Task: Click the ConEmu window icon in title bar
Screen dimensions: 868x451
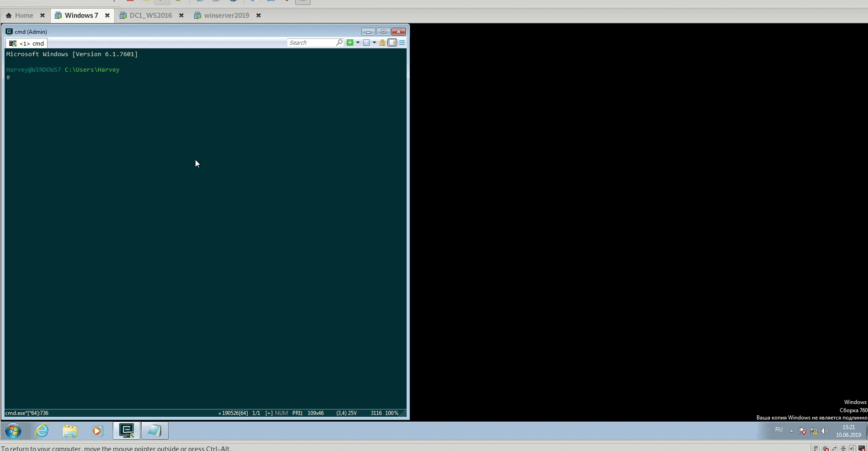Action: [x=9, y=31]
